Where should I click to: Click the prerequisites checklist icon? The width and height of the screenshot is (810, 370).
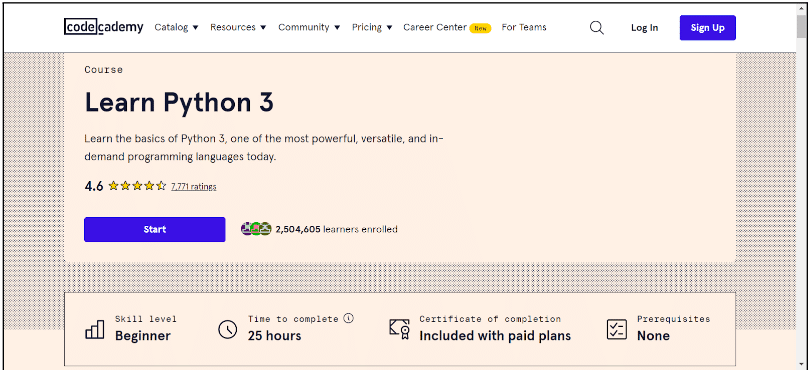(616, 329)
